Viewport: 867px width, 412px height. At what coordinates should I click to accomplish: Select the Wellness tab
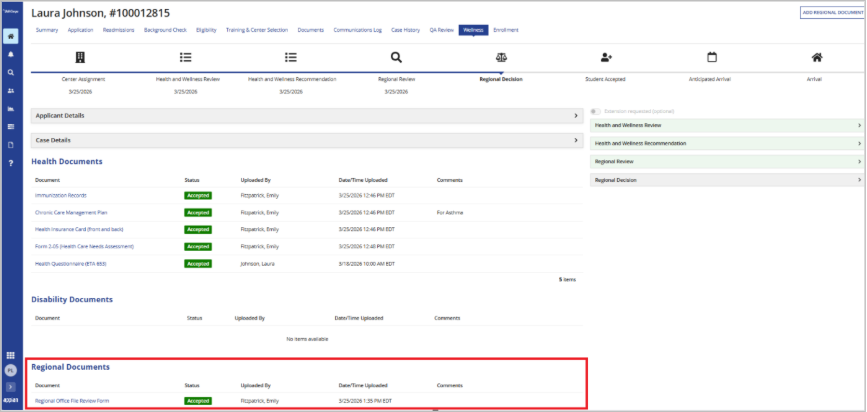pos(473,30)
